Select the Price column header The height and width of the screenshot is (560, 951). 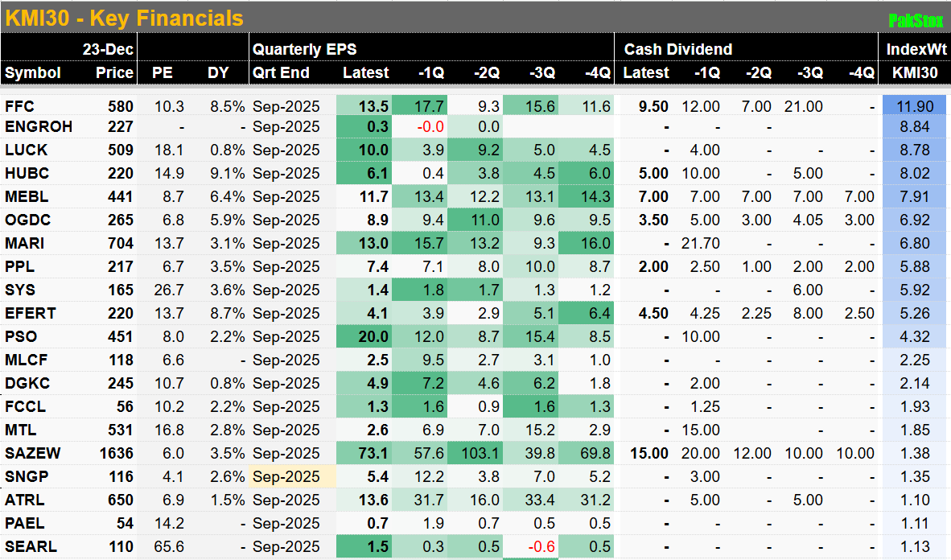point(114,72)
